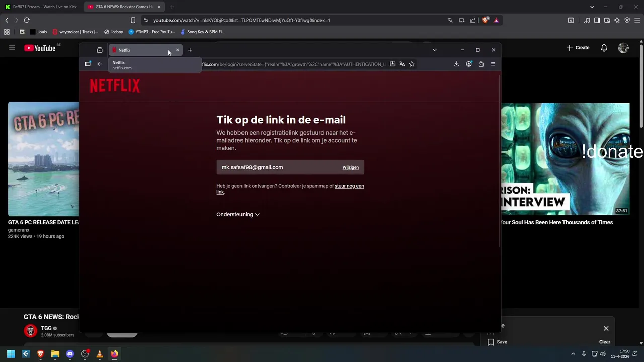Click the email field mk.safsaf98@gmail.com

tap(290, 167)
